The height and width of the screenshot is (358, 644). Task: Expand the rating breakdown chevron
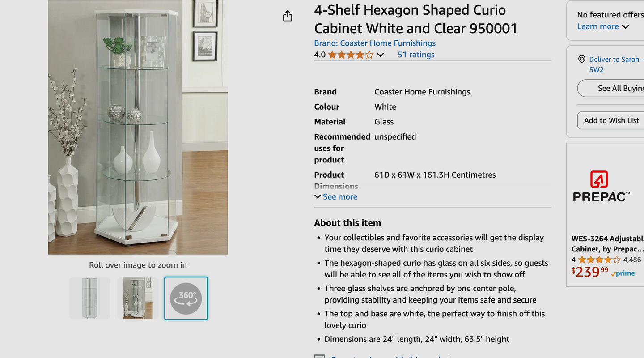[x=381, y=55]
